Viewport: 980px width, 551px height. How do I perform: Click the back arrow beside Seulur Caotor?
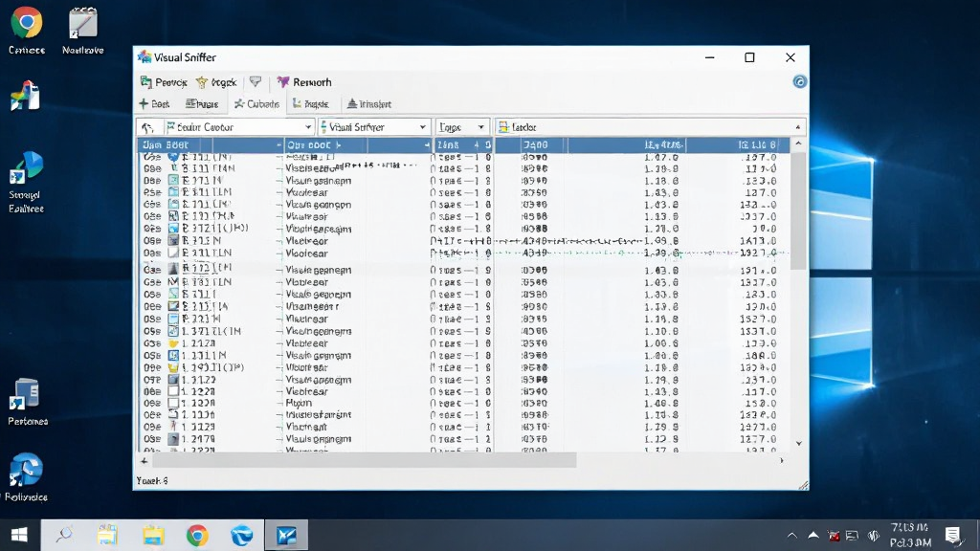(147, 127)
